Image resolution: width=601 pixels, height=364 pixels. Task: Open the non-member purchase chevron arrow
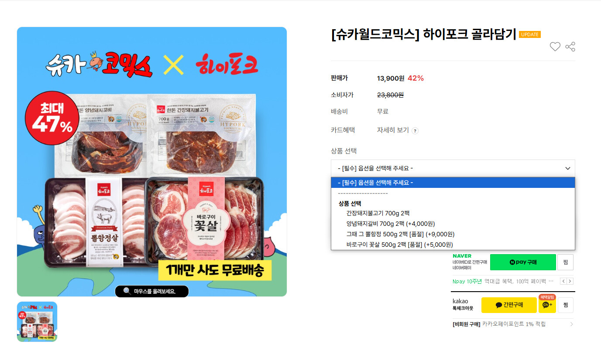pyautogui.click(x=571, y=324)
